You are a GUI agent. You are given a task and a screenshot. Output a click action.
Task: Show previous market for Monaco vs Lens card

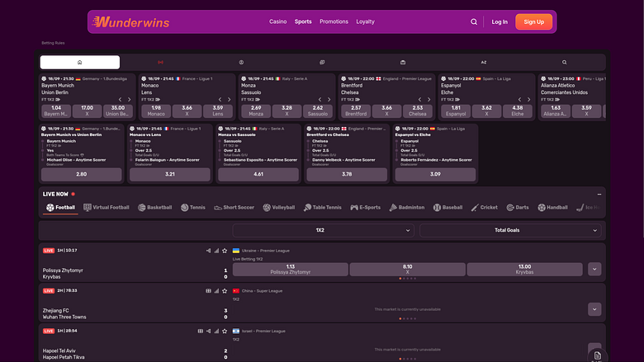click(220, 100)
